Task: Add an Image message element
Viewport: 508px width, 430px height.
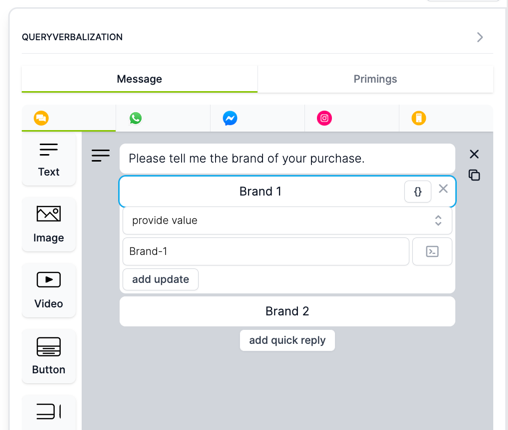Action: (x=49, y=224)
